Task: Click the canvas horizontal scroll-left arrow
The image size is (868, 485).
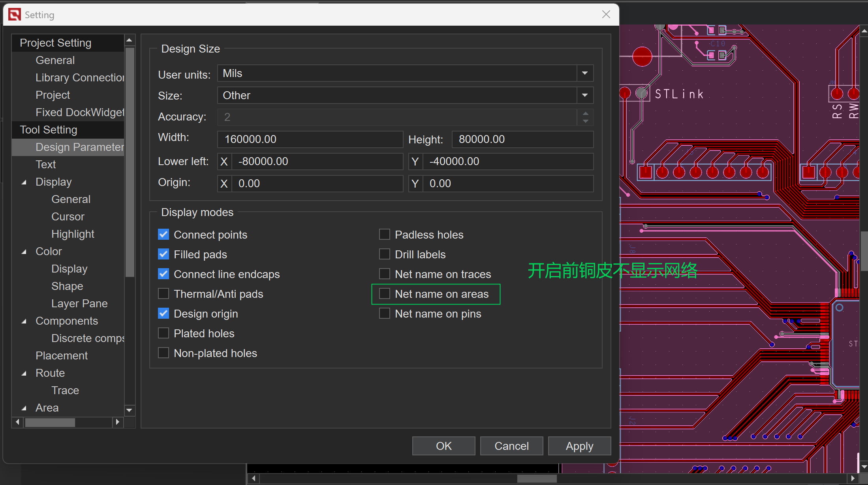Action: click(x=254, y=478)
